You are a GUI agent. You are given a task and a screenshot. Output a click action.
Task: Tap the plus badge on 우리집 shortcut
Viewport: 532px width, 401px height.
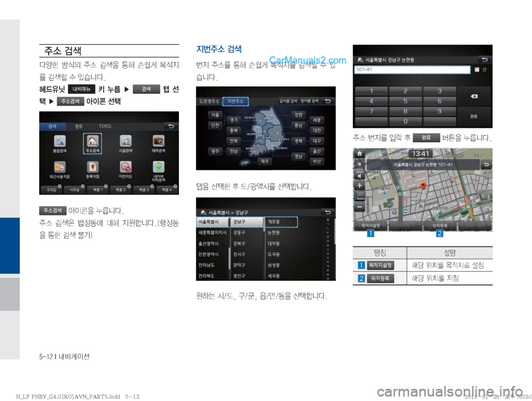[x=60, y=186]
